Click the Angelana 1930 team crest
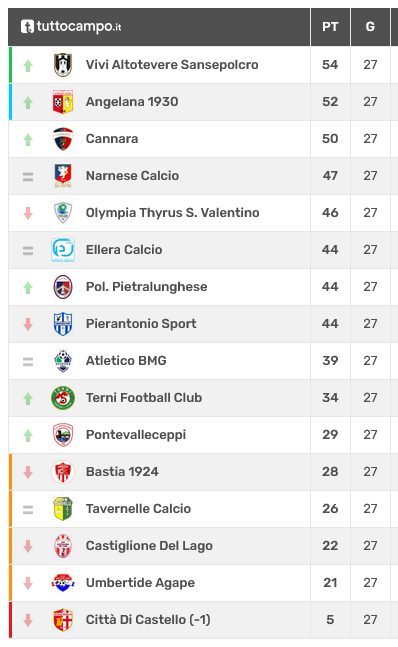The image size is (398, 647). pyautogui.click(x=63, y=102)
